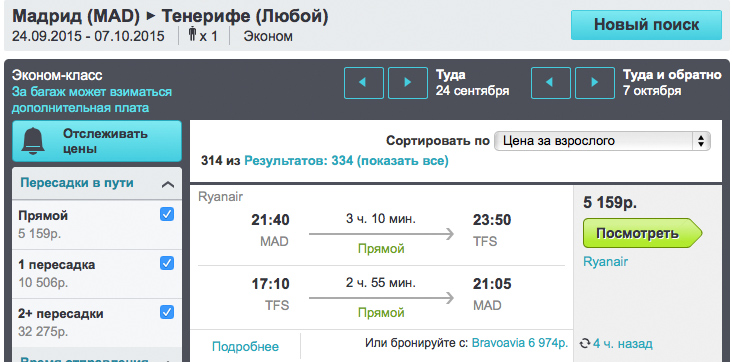The width and height of the screenshot is (732, 362).
Task: Expand the Время отправления filter section
Action: pos(97,357)
